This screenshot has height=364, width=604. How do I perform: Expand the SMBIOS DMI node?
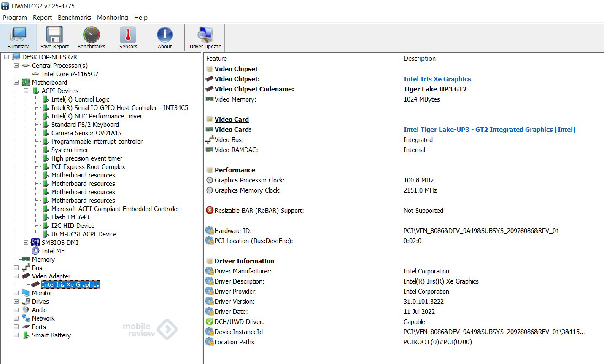(x=26, y=242)
